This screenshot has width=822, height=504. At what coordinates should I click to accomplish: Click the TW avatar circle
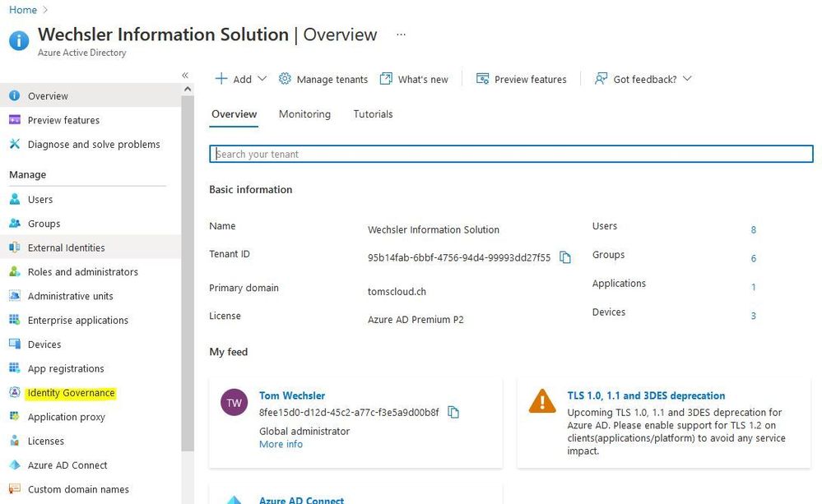[234, 402]
